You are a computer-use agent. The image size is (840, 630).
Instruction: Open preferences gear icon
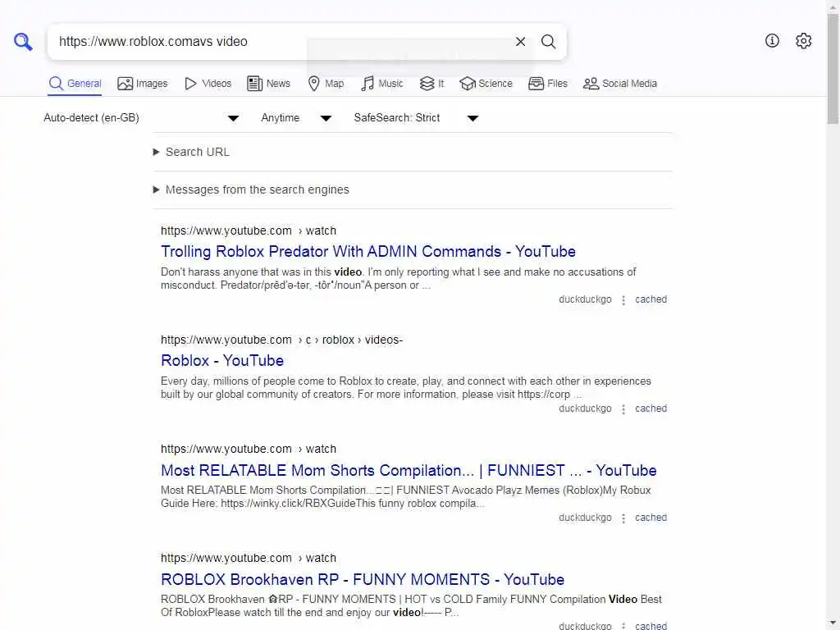803,41
